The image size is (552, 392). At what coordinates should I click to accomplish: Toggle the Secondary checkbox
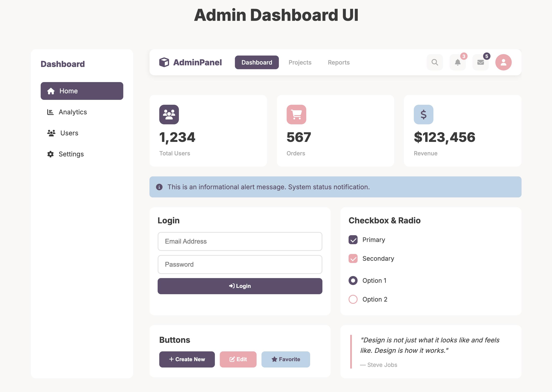point(353,258)
